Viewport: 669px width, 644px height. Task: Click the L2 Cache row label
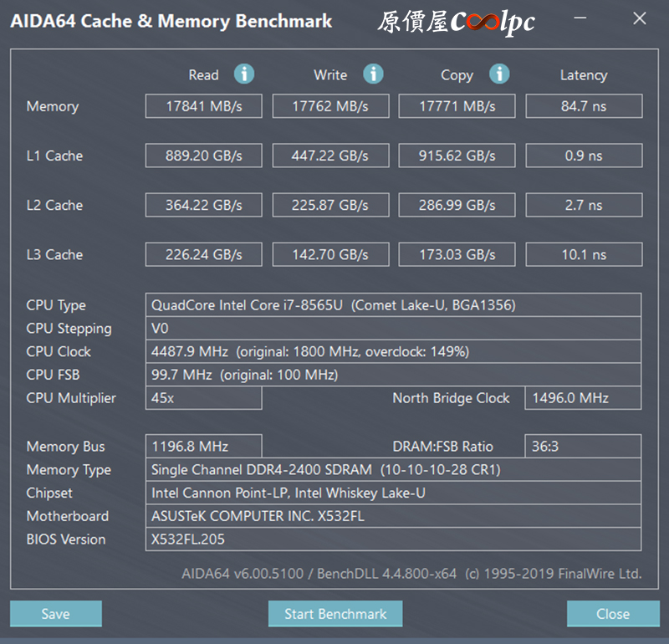tap(54, 205)
